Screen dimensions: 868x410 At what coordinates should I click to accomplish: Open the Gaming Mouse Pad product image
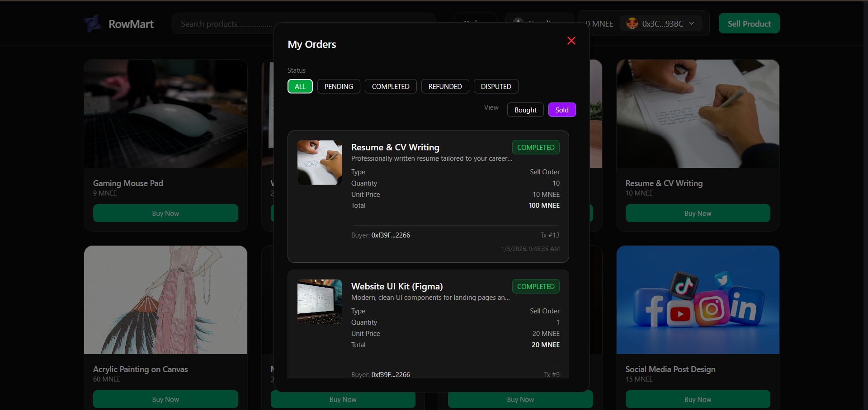165,114
